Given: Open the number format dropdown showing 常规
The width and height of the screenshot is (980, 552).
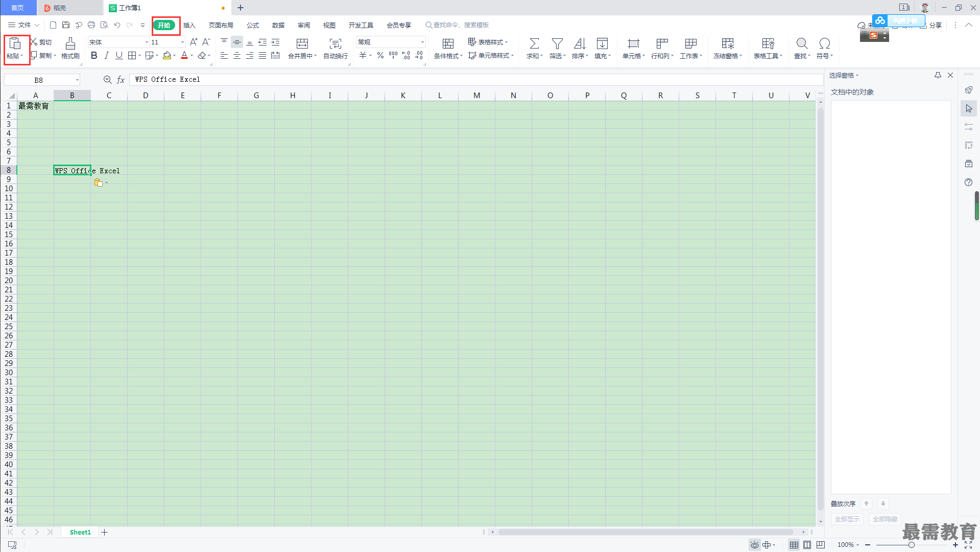Looking at the screenshot, I should 422,42.
